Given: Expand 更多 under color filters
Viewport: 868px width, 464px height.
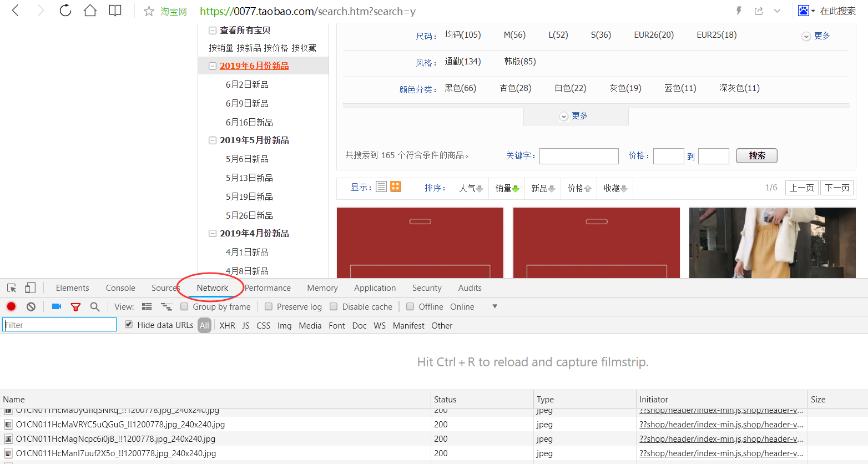Looking at the screenshot, I should point(574,116).
